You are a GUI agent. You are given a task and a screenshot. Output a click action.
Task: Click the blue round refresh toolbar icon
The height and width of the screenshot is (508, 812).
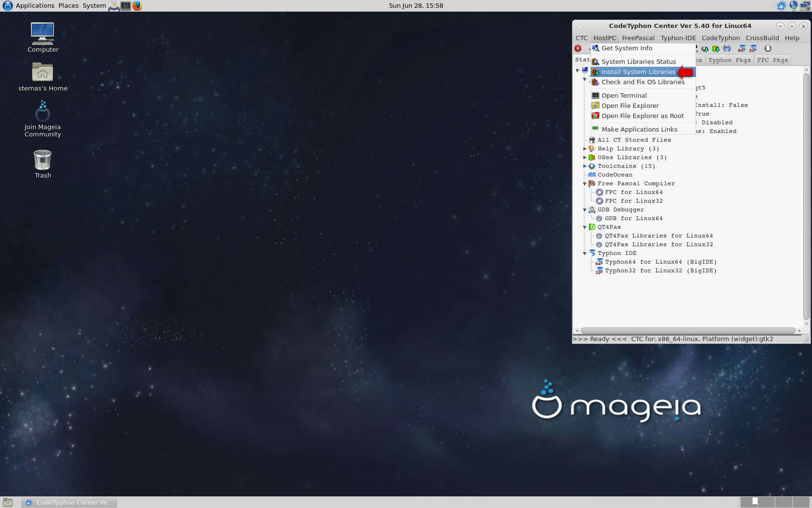[x=727, y=48]
